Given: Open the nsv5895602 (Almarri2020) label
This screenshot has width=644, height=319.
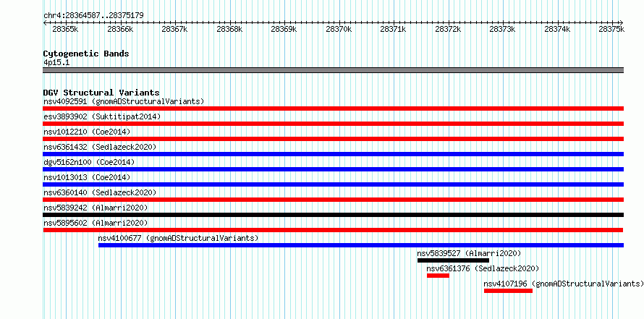Looking at the screenshot, I should click(x=96, y=223).
